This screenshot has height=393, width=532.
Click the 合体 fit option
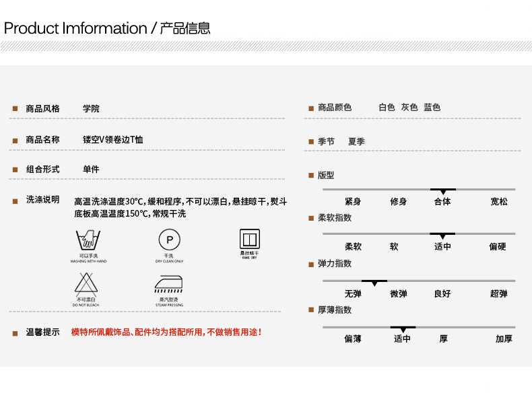click(442, 201)
